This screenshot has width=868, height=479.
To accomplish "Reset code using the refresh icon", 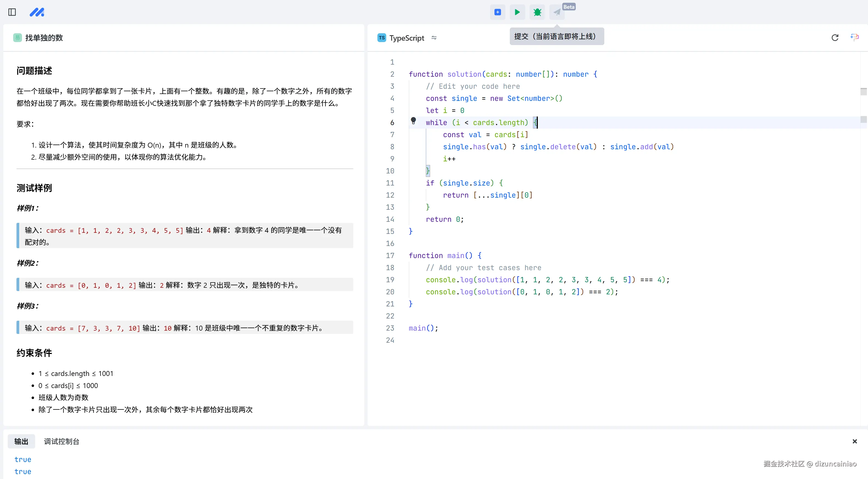I will tap(835, 38).
